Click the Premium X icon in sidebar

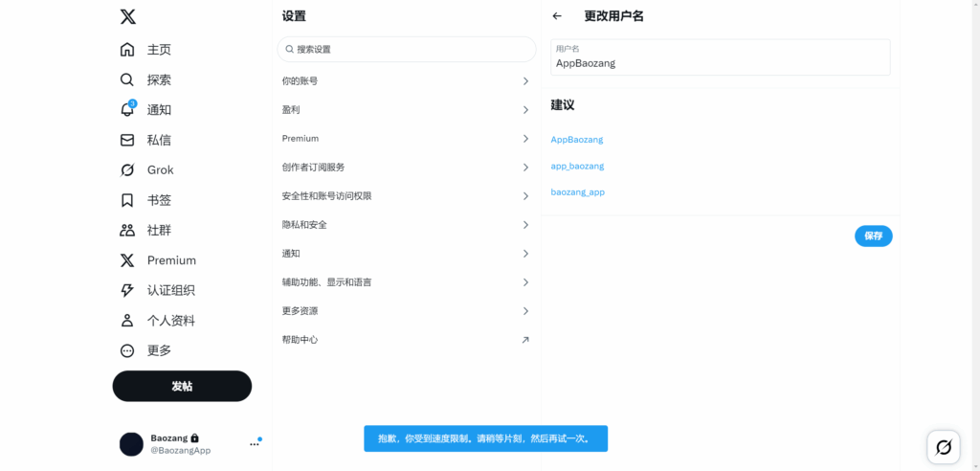pyautogui.click(x=127, y=260)
